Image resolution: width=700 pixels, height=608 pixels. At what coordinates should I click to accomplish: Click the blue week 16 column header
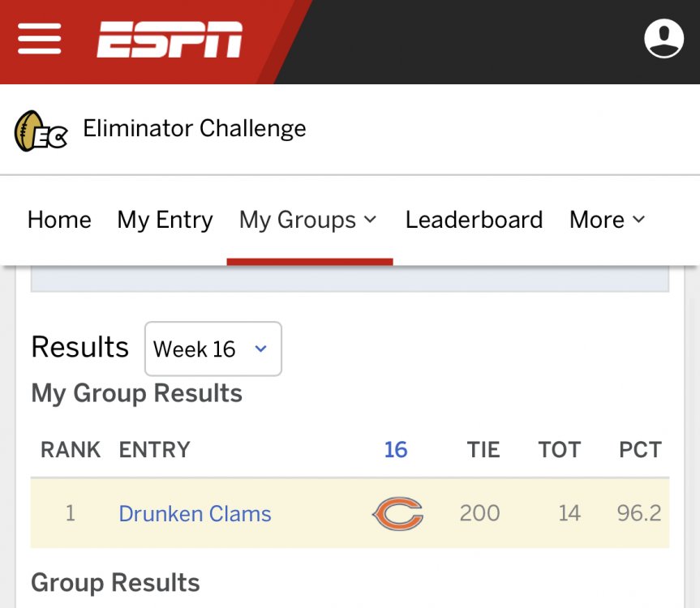[x=396, y=450]
